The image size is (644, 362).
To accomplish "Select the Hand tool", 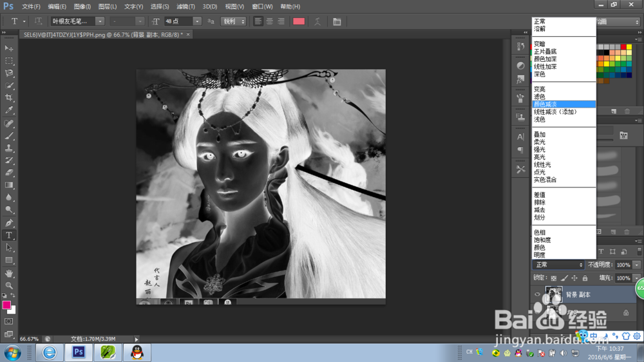I will (8, 273).
